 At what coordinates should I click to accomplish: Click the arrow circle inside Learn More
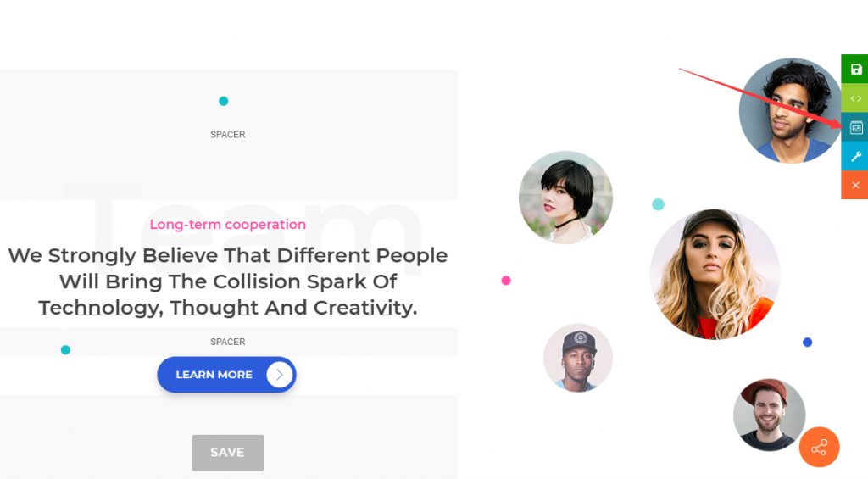(279, 374)
